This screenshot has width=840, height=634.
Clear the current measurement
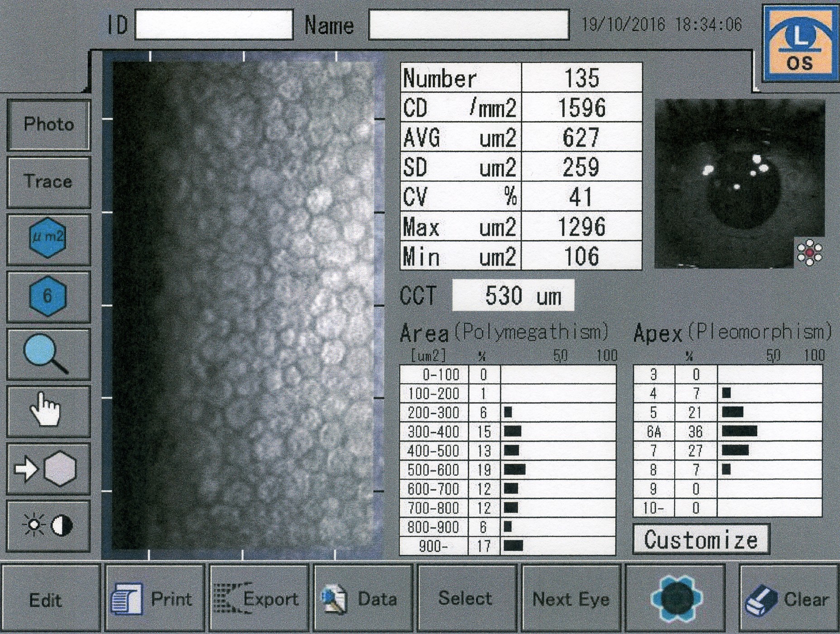pyautogui.click(x=788, y=599)
